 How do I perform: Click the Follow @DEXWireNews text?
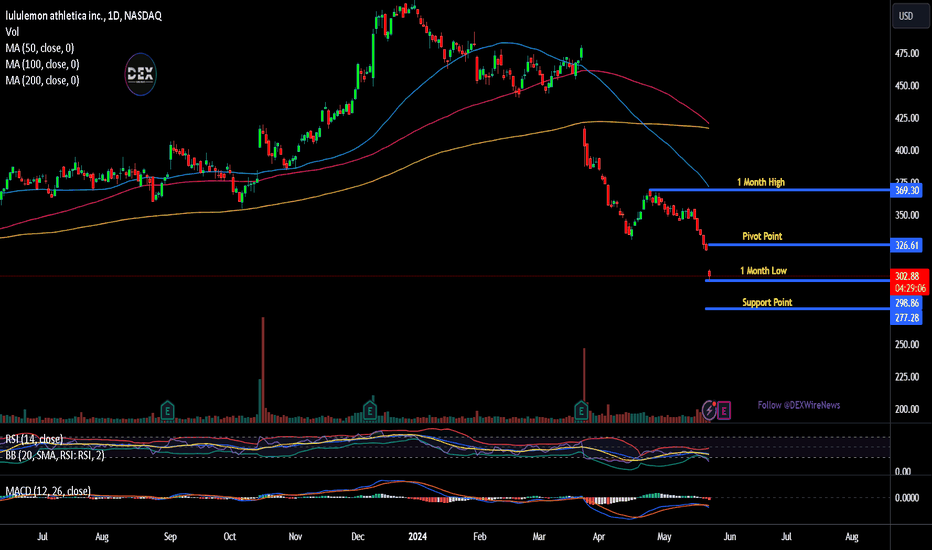pos(798,406)
